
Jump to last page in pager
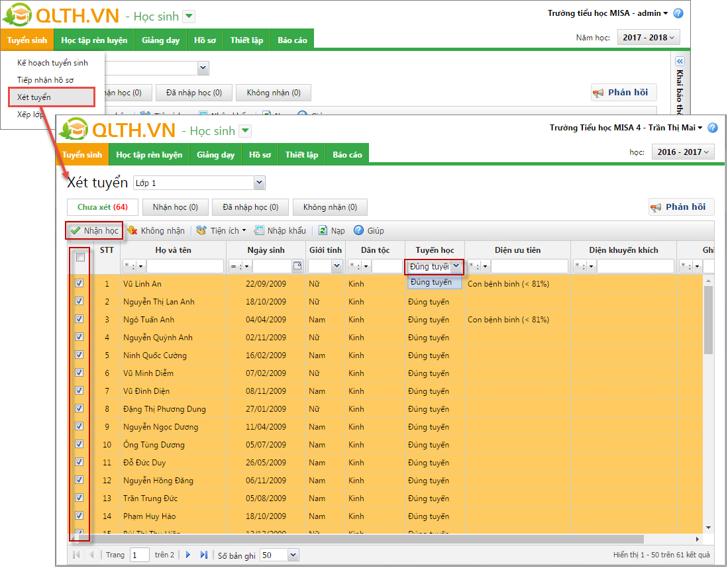(204, 555)
